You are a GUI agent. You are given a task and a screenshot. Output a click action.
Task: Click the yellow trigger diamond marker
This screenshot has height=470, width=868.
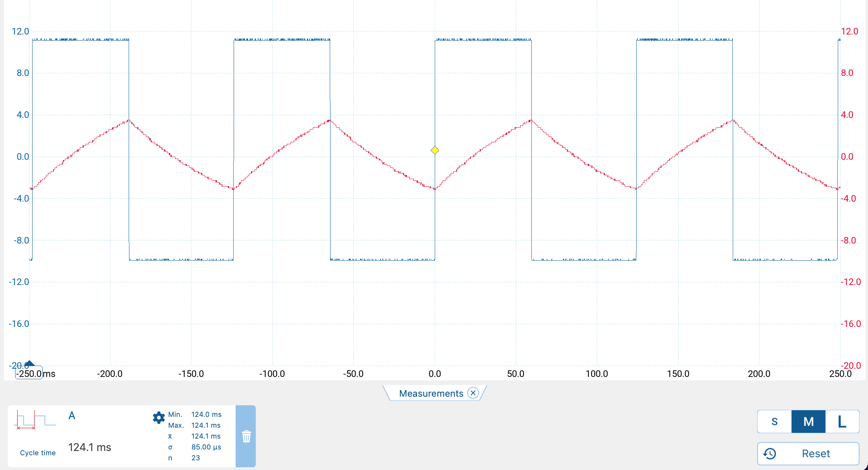pos(435,150)
